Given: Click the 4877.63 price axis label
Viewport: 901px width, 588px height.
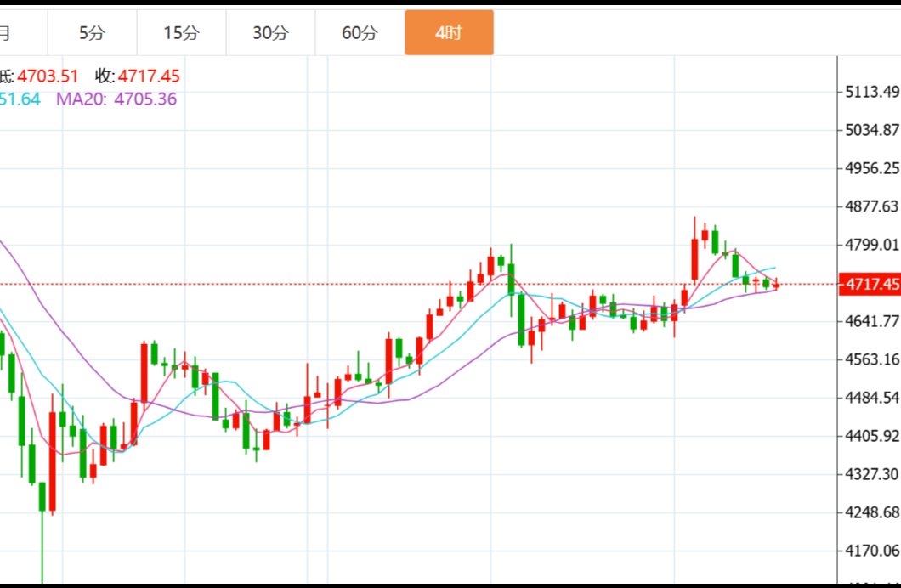Looking at the screenshot, I should 872,206.
